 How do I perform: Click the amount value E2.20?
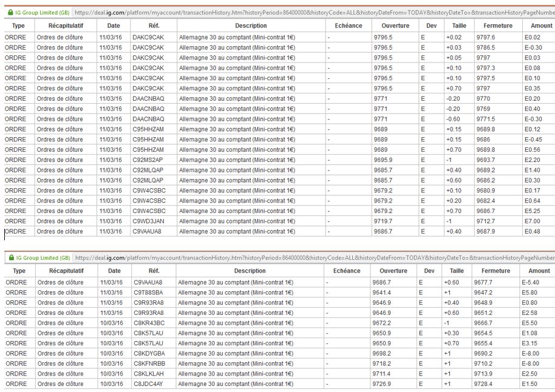(x=533, y=160)
